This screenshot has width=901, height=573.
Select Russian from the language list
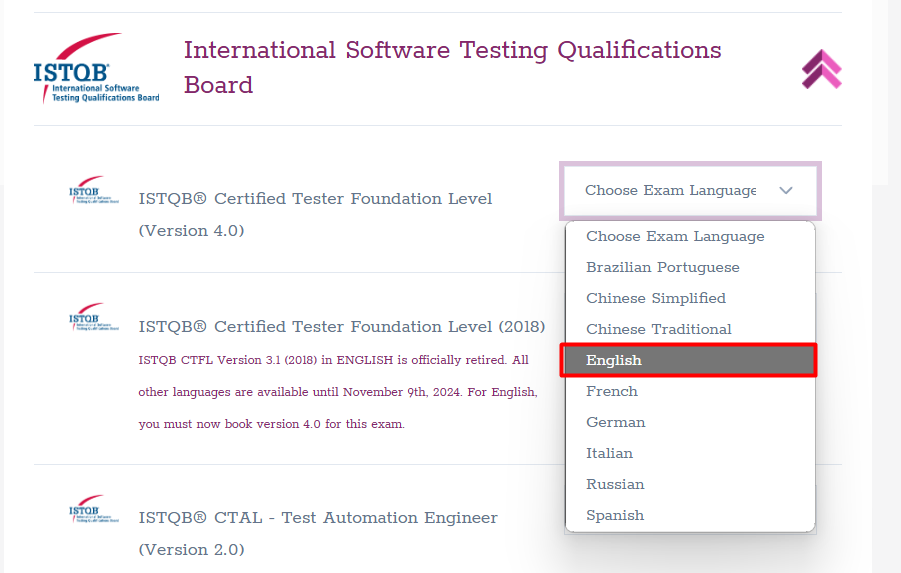(x=614, y=484)
